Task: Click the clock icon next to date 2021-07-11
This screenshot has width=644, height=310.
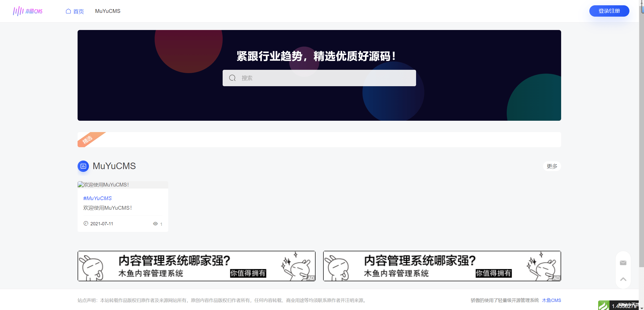Action: 86,224
